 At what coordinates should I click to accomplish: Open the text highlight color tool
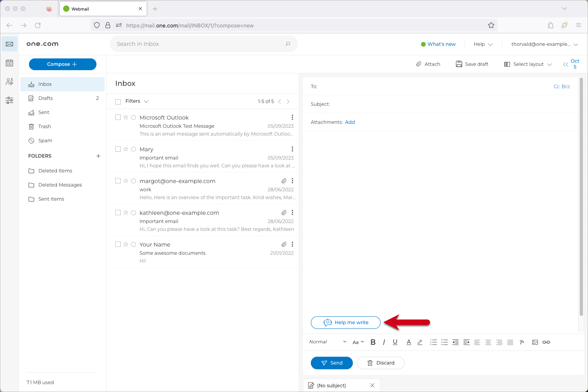(419, 342)
